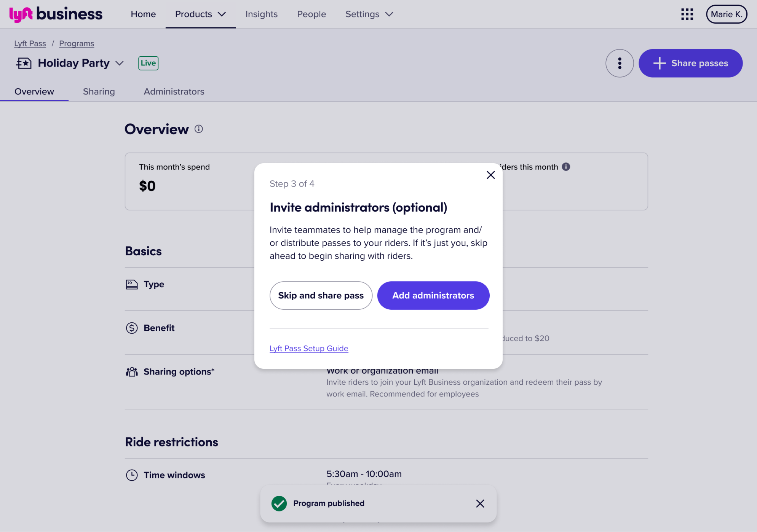Screen dimensions: 757x532
Task: Click This month's spend label
Action: click(174, 167)
